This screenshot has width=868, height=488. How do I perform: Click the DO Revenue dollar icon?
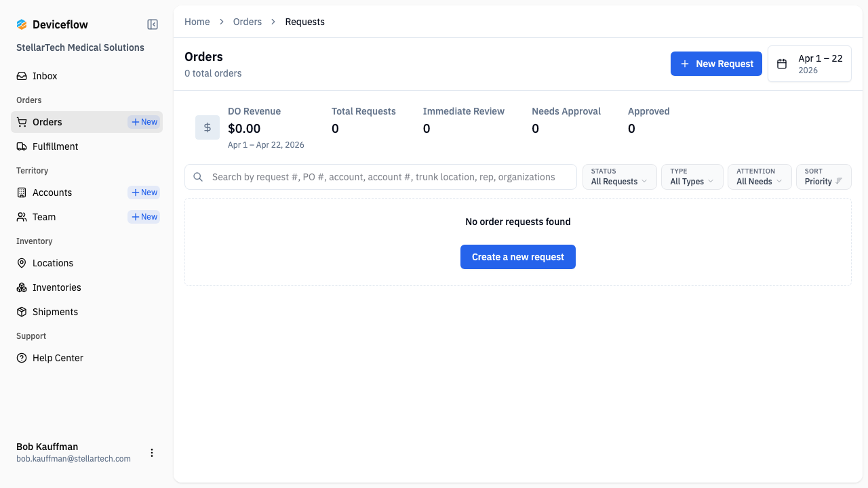(x=208, y=127)
